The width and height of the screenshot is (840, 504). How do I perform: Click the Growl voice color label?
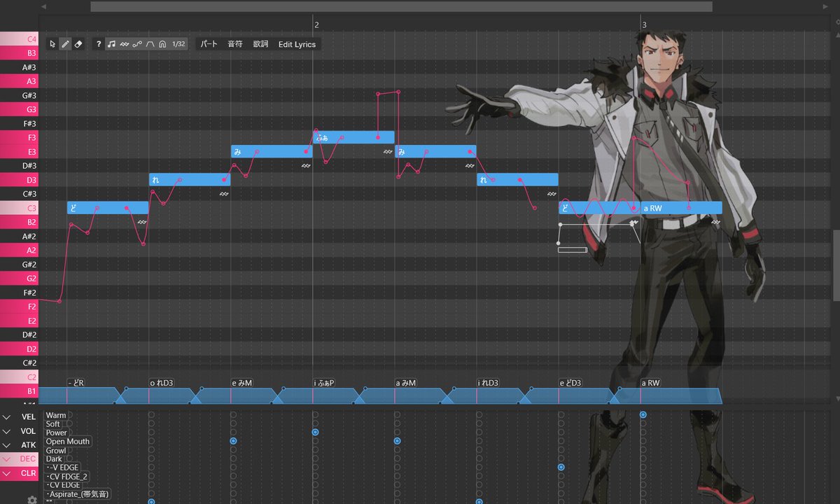click(x=55, y=451)
